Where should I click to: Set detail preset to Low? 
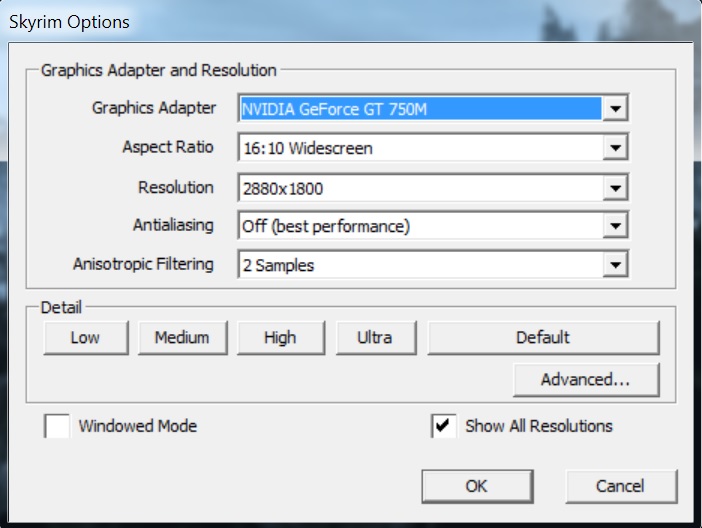(86, 338)
